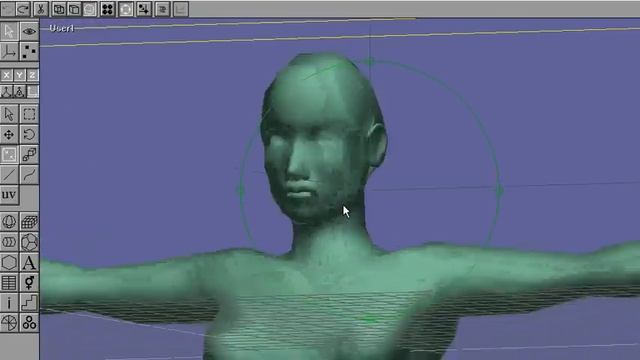The image size is (640, 360).
Task: Select the curved spline tool
Action: (x=29, y=175)
